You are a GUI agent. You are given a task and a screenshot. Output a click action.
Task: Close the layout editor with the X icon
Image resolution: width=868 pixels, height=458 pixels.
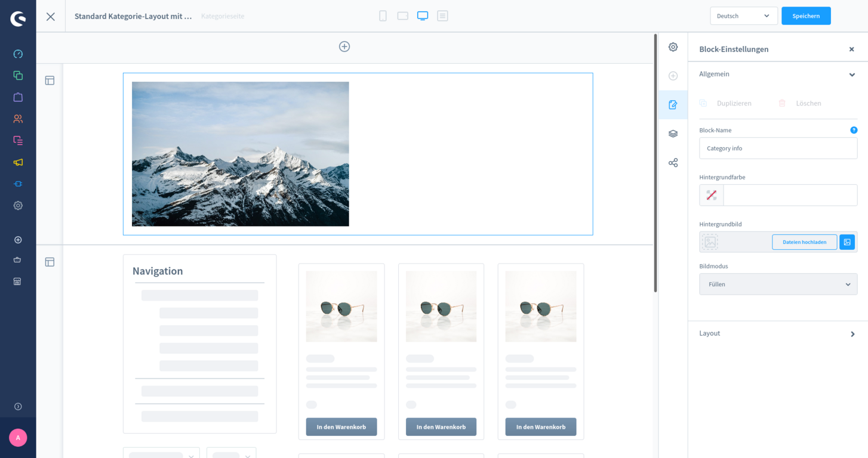tap(51, 16)
